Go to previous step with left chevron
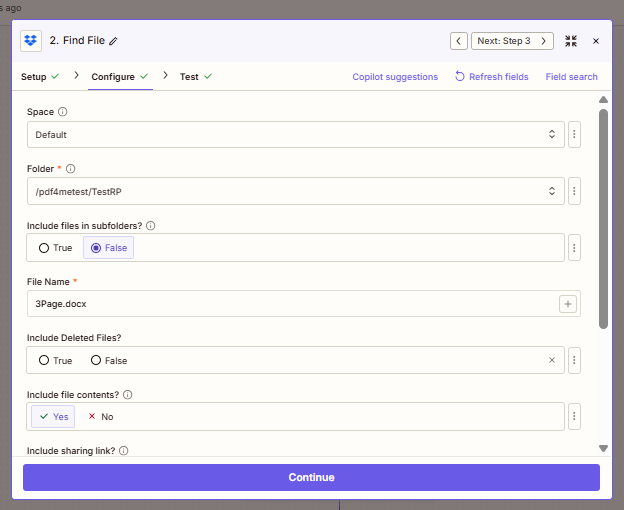The height and width of the screenshot is (510, 624). pyautogui.click(x=459, y=41)
